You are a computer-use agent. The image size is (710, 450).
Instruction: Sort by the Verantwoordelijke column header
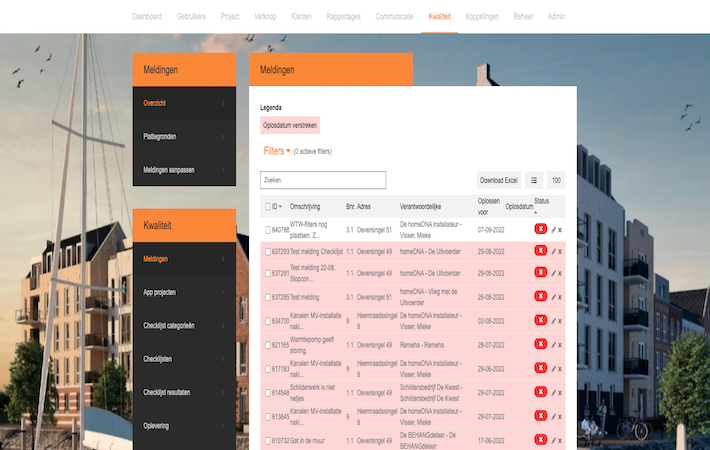[x=420, y=207]
